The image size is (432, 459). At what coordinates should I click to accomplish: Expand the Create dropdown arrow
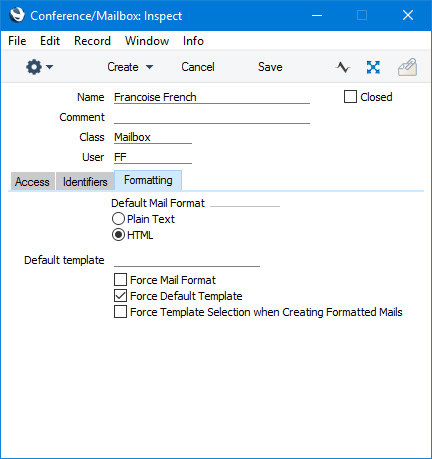pos(150,67)
